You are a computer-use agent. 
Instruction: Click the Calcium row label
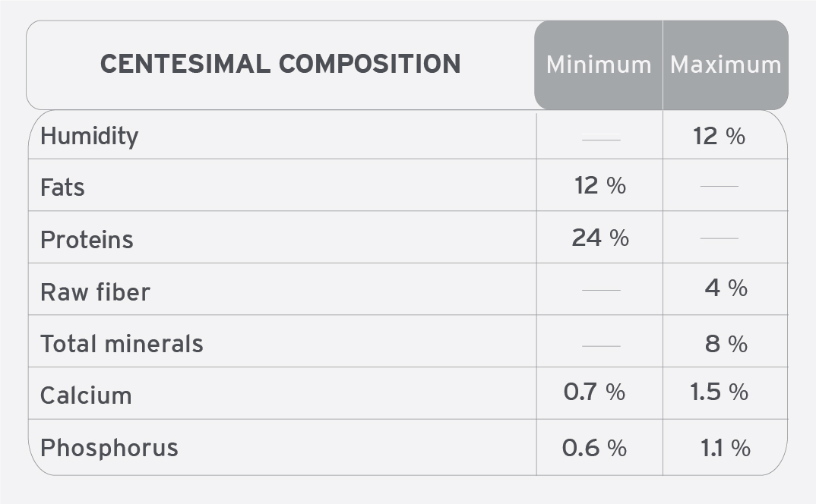86,395
